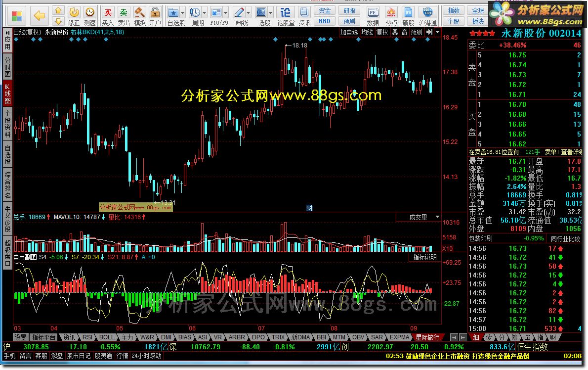The image size is (588, 370).
Task: Click the 设置 settings button below the chart
Action: [x=20, y=337]
